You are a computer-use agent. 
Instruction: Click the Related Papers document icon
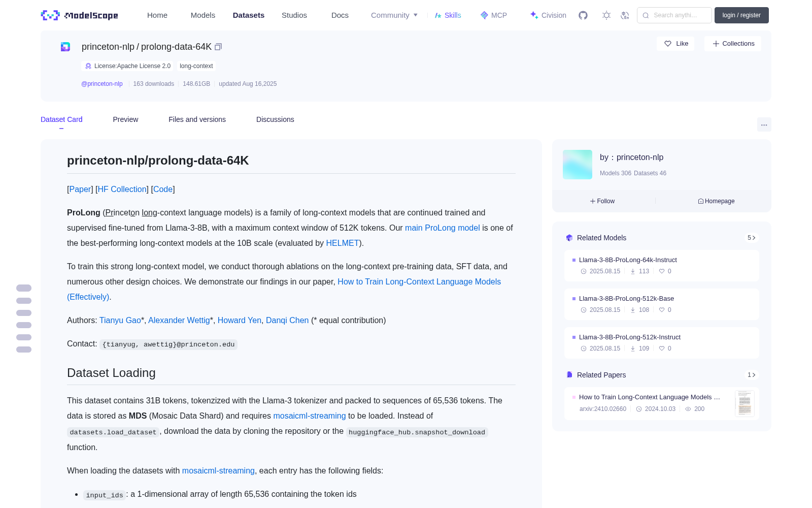tap(569, 375)
